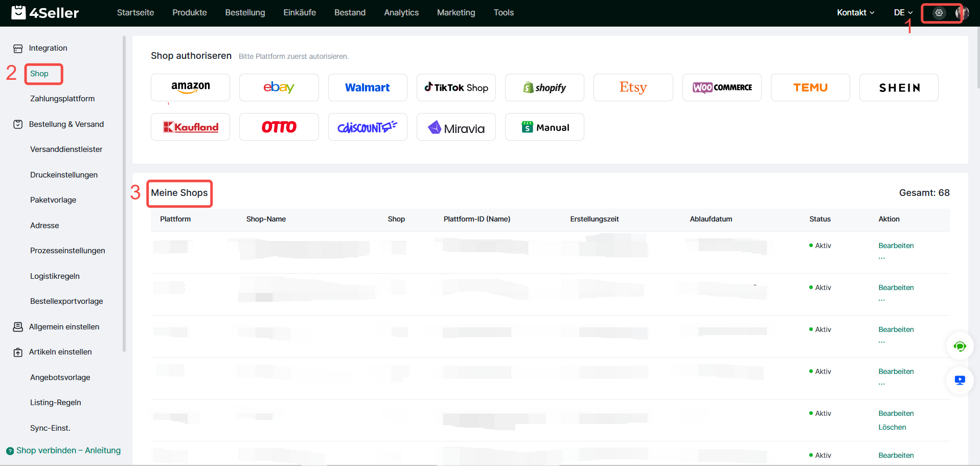The width and height of the screenshot is (980, 466).
Task: Select the TikTok Shop platform
Action: pyautogui.click(x=456, y=87)
